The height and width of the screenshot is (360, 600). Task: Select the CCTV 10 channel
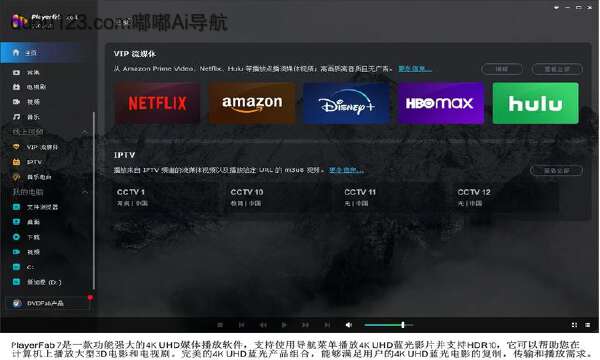pyautogui.click(x=247, y=197)
